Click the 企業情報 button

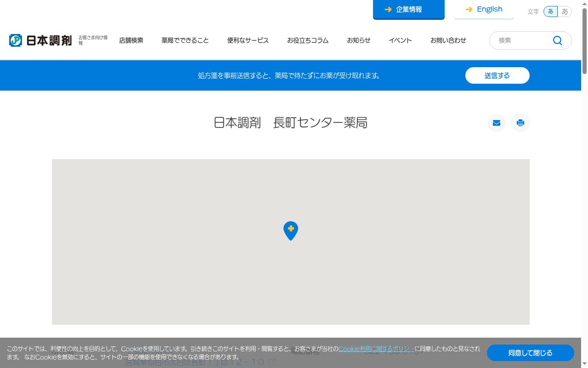[x=409, y=10]
